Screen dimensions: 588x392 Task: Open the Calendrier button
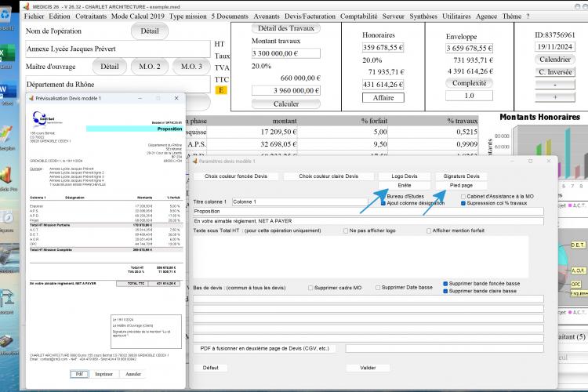click(554, 60)
